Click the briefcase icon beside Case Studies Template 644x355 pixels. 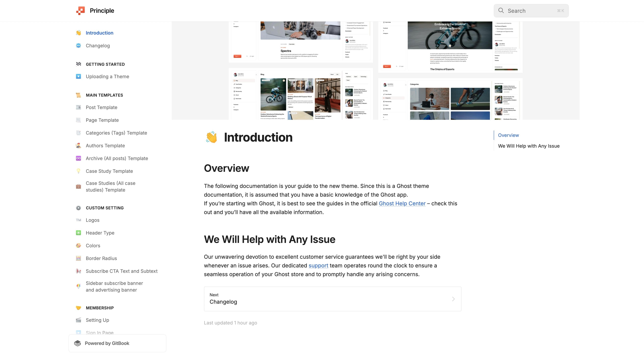pyautogui.click(x=78, y=187)
